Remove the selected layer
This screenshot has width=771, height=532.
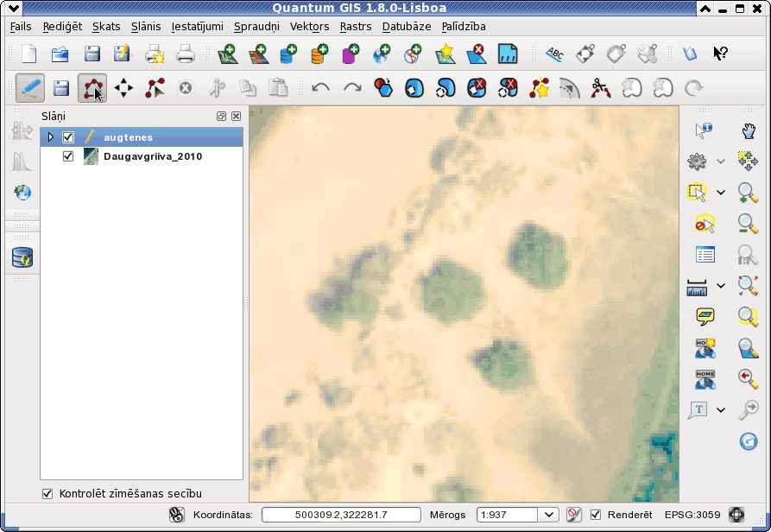click(x=476, y=54)
